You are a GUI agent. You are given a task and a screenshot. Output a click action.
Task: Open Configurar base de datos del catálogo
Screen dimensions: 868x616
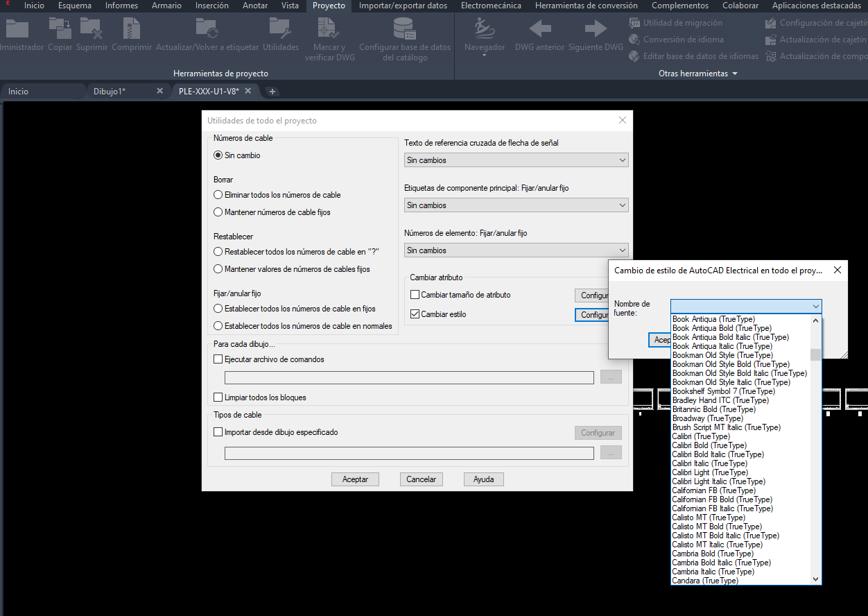404,28
